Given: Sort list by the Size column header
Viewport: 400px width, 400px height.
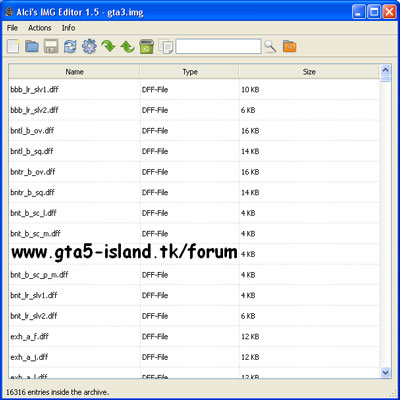Looking at the screenshot, I should (x=309, y=72).
